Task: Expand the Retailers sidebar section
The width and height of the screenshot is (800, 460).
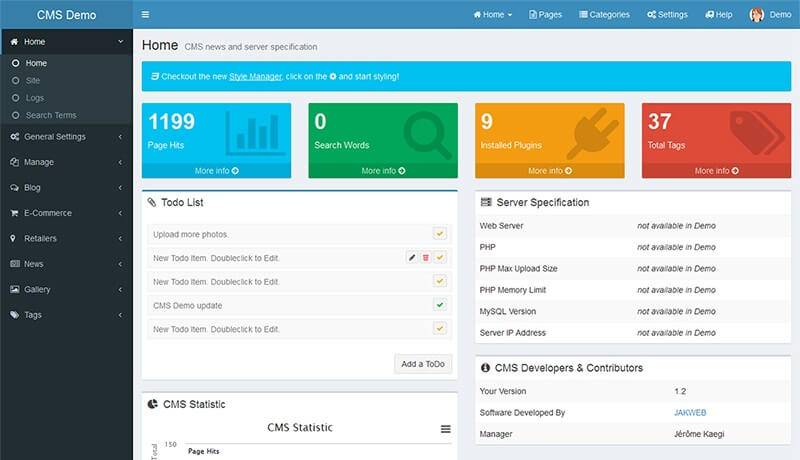Action: (x=120, y=239)
